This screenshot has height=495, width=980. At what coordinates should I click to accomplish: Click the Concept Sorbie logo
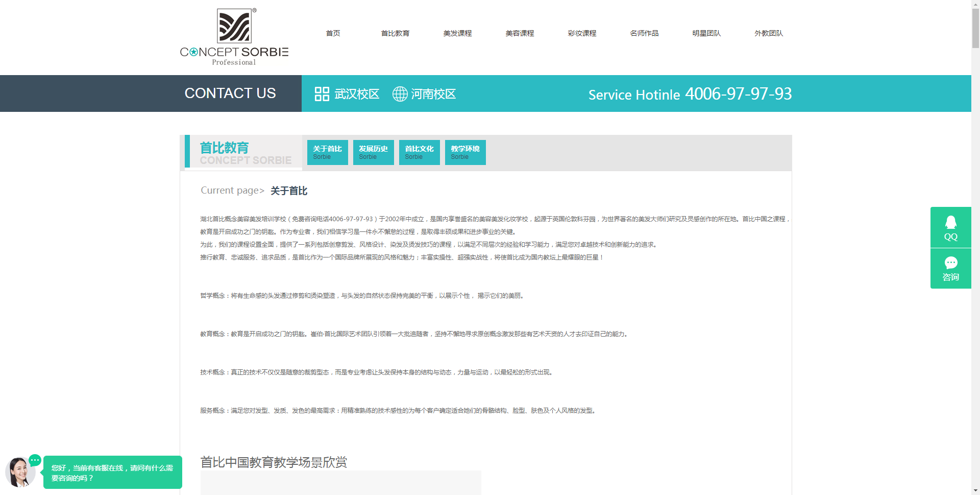coord(234,37)
